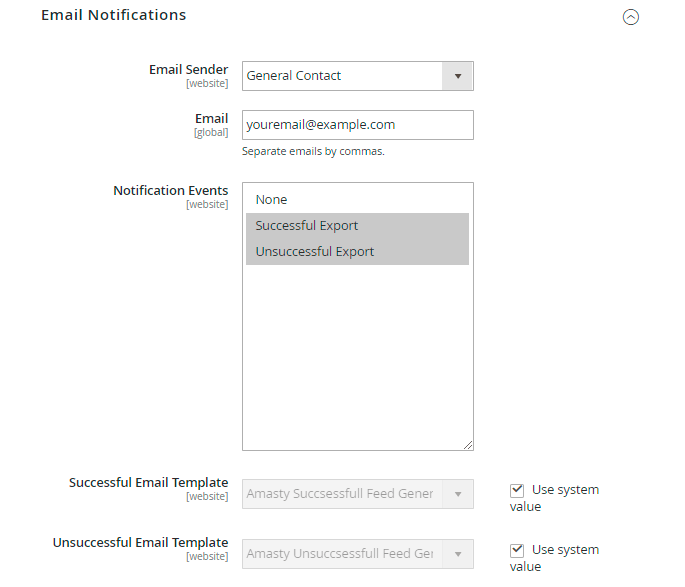Collapse the Email Notifications section

630,17
